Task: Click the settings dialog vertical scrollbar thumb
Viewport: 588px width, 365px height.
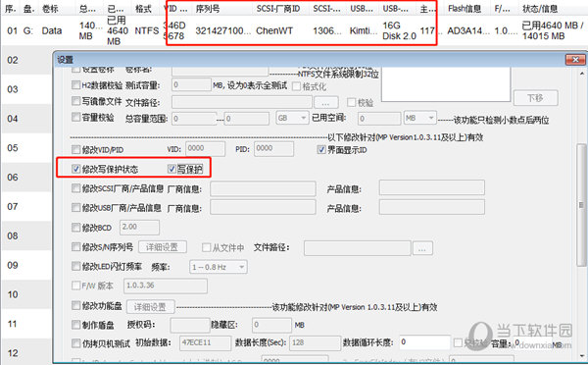Action: (581, 205)
